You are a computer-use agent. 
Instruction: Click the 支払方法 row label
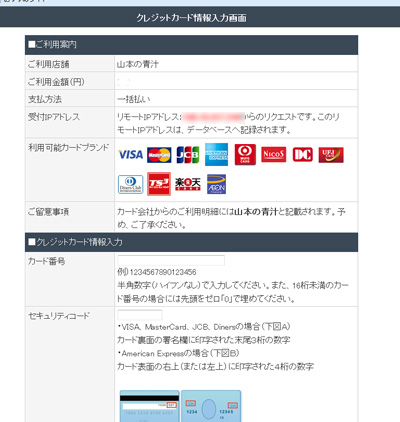coord(45,99)
